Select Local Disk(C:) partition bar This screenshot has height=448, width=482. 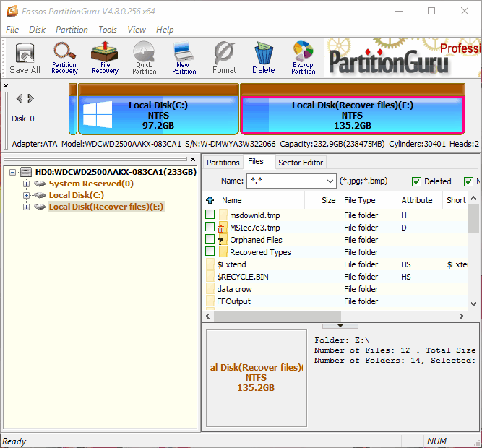click(x=158, y=109)
